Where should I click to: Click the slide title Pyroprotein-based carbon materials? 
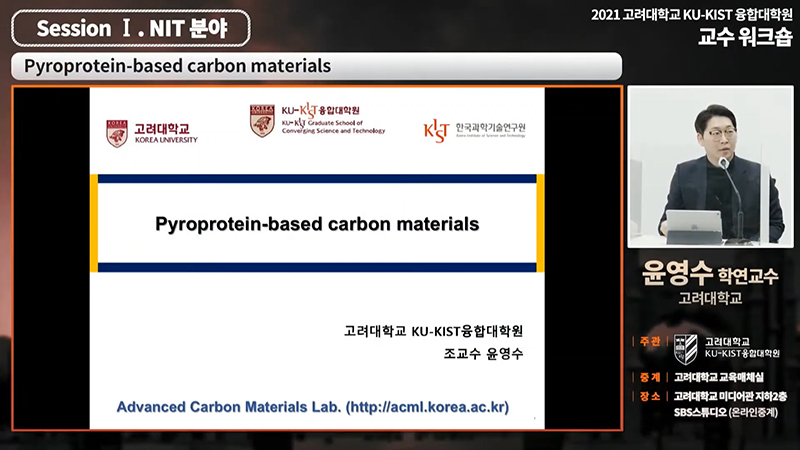pos(317,223)
